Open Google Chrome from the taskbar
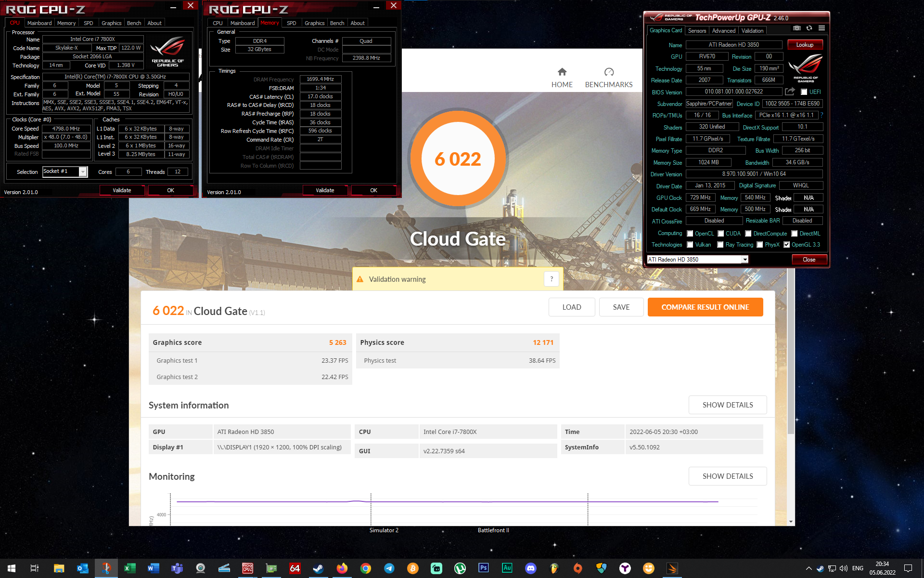This screenshot has height=578, width=924. coord(365,568)
